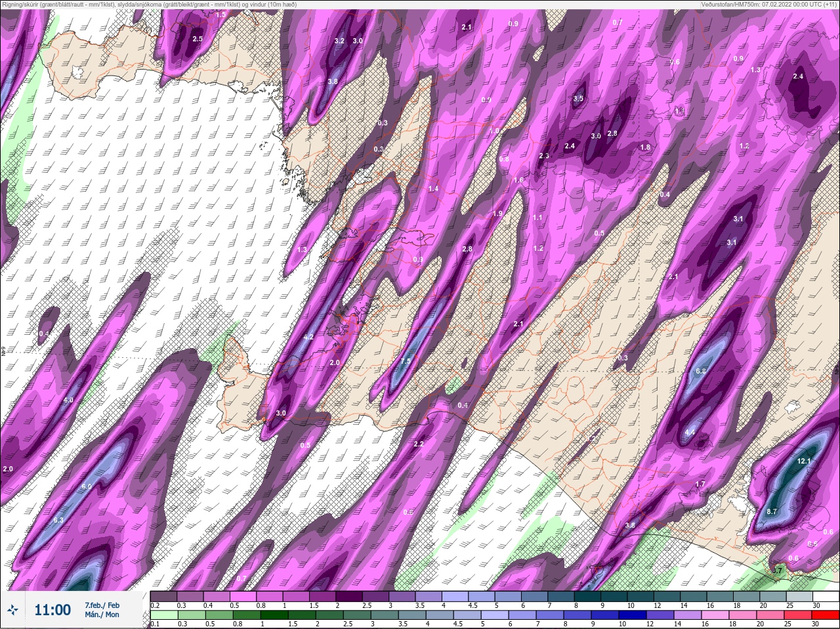Select the 6.3 precipitation value label

point(58,520)
